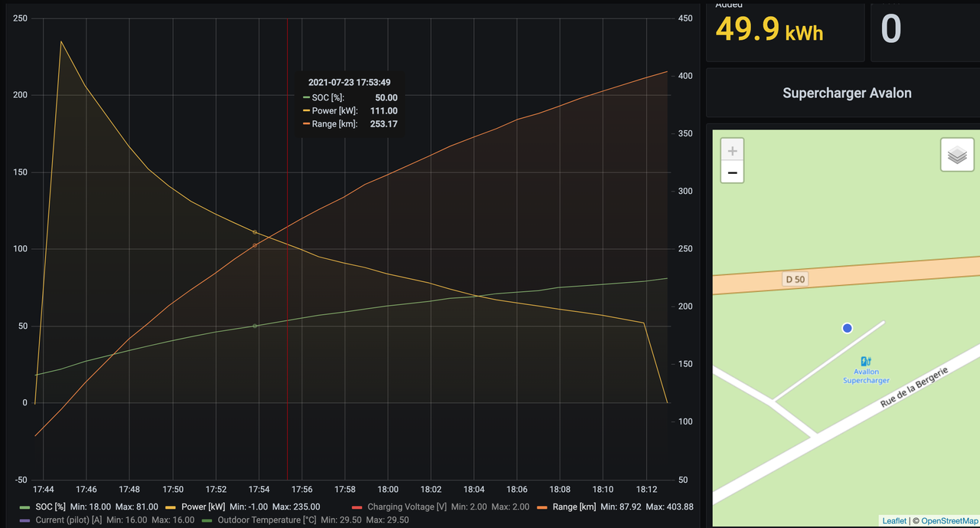
Task: Click SOC data point on hover line
Action: coord(255,326)
